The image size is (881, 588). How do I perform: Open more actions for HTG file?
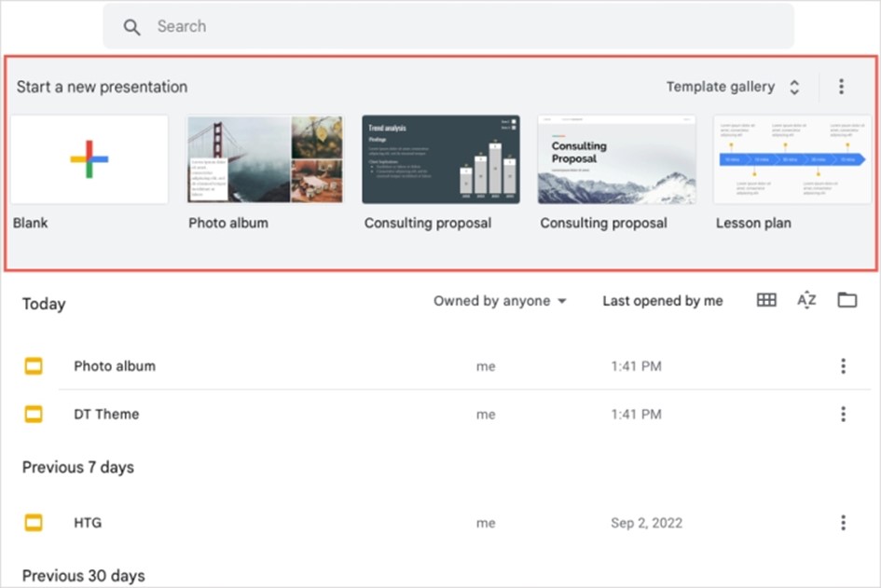(843, 523)
